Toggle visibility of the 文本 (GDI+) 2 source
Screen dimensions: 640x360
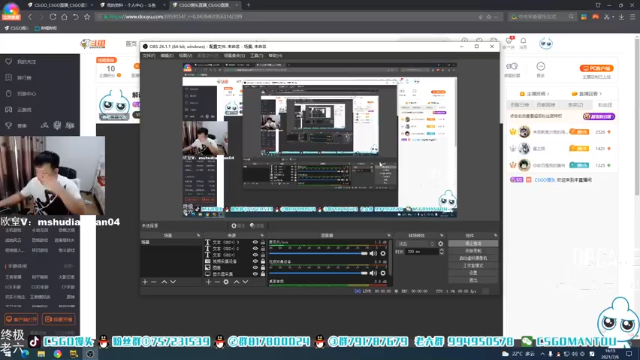(x=255, y=249)
